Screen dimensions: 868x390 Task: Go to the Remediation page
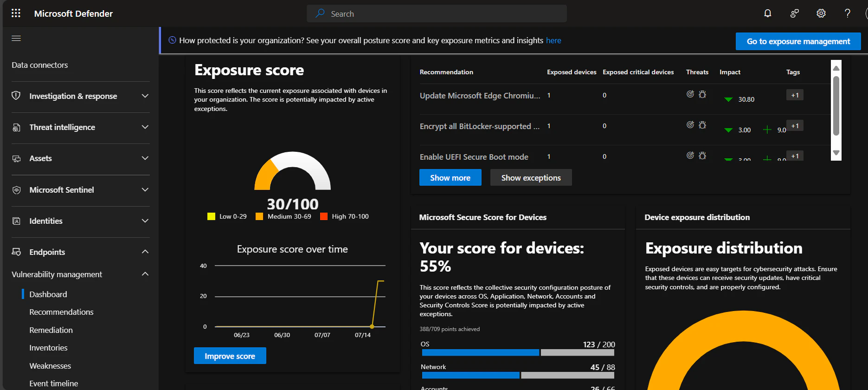(x=51, y=330)
